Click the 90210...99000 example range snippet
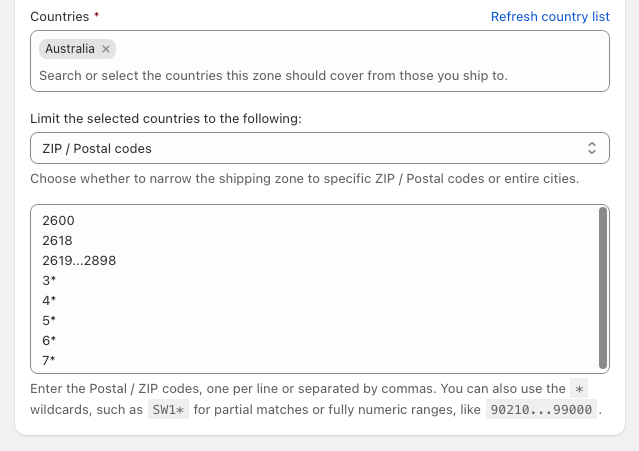 tap(541, 410)
